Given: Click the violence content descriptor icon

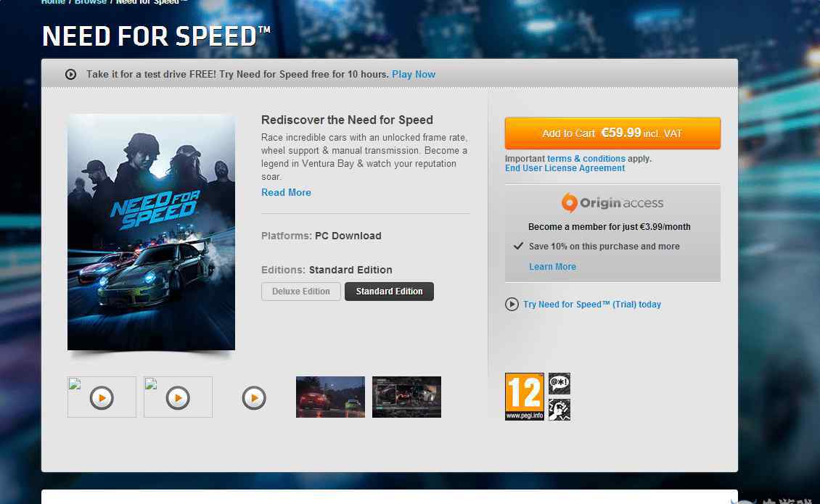Looking at the screenshot, I should [x=559, y=410].
